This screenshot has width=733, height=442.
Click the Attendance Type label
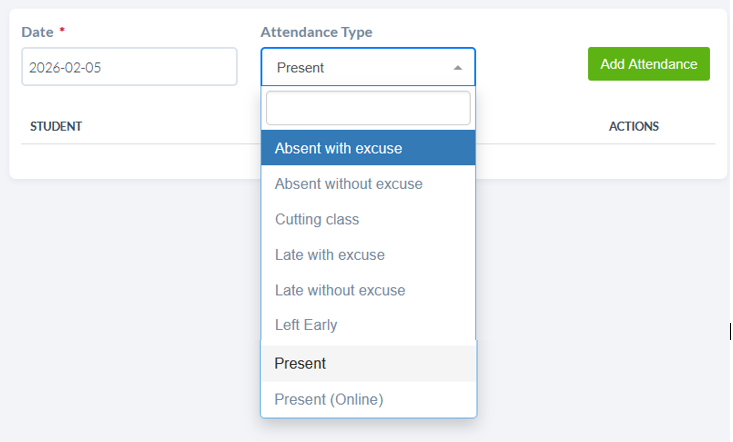click(316, 32)
